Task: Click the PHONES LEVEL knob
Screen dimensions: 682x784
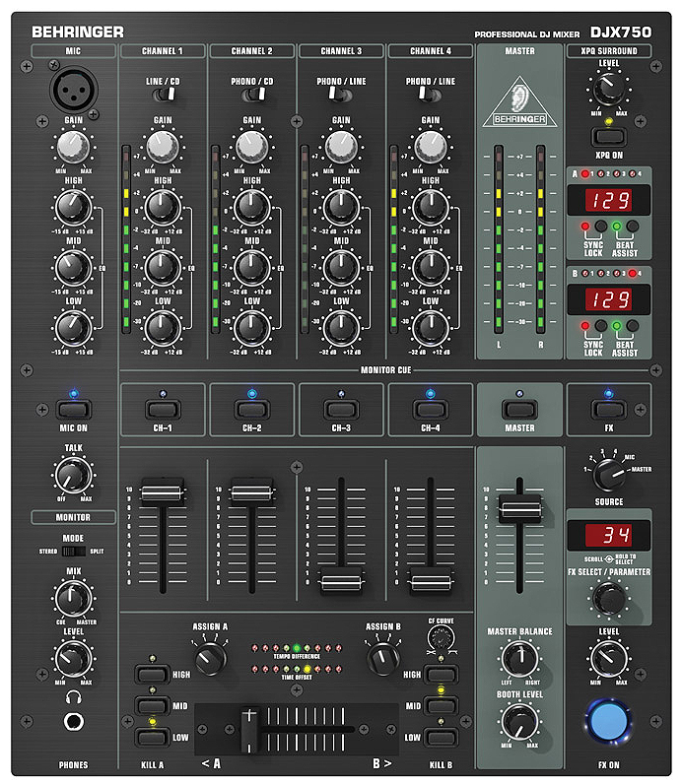Action: pos(73,659)
